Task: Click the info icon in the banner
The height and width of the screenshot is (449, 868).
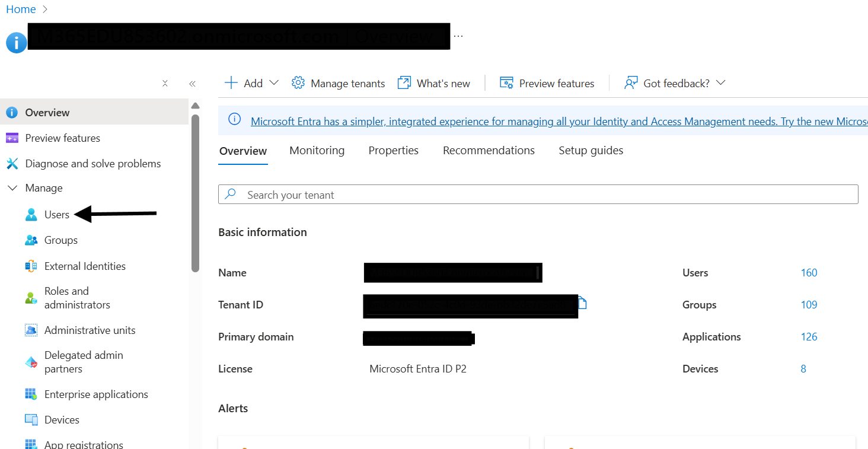Action: pos(235,119)
